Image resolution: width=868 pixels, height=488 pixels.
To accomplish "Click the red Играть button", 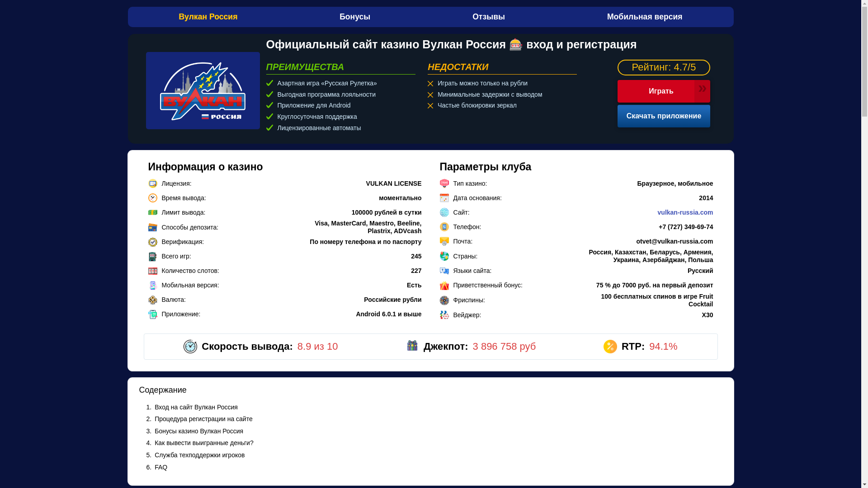I will pos(664,91).
